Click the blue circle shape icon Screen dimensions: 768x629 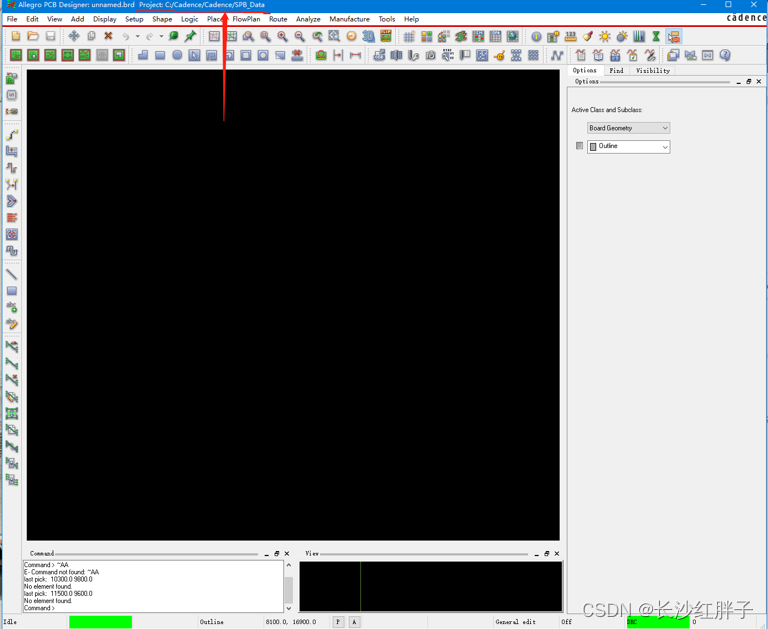point(177,55)
